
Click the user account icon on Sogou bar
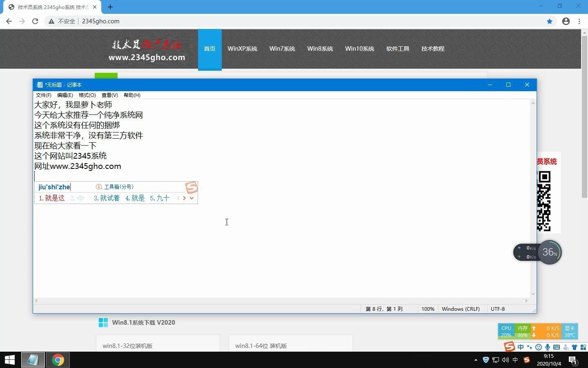(566, 348)
